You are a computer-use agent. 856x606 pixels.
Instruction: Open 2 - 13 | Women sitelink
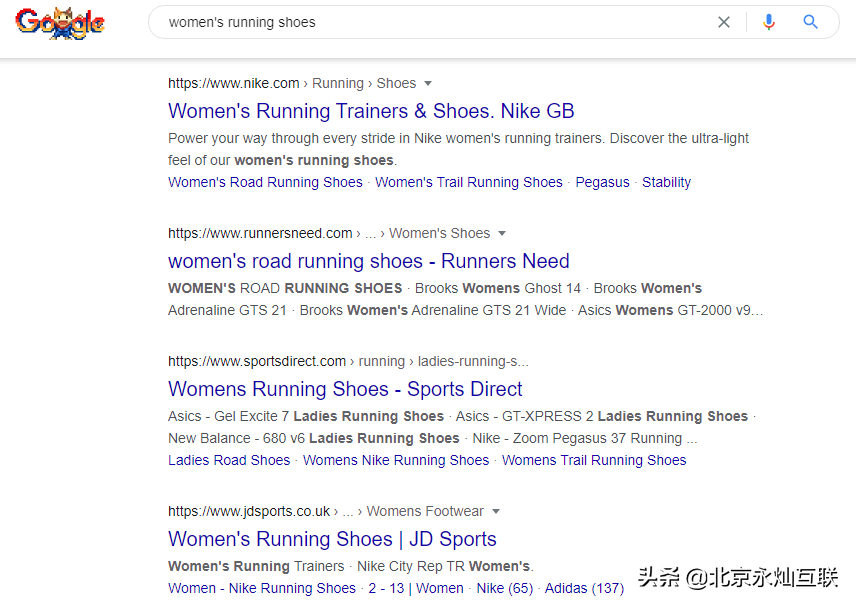[x=416, y=589]
